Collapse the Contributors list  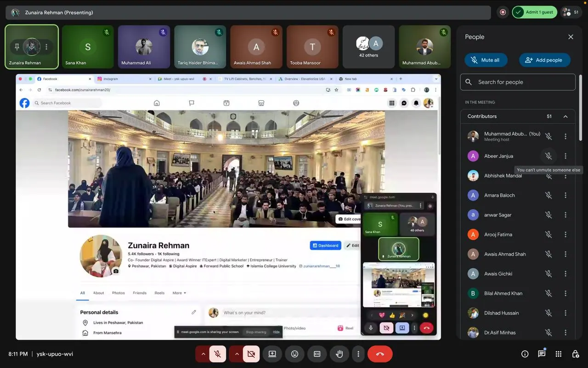click(565, 116)
